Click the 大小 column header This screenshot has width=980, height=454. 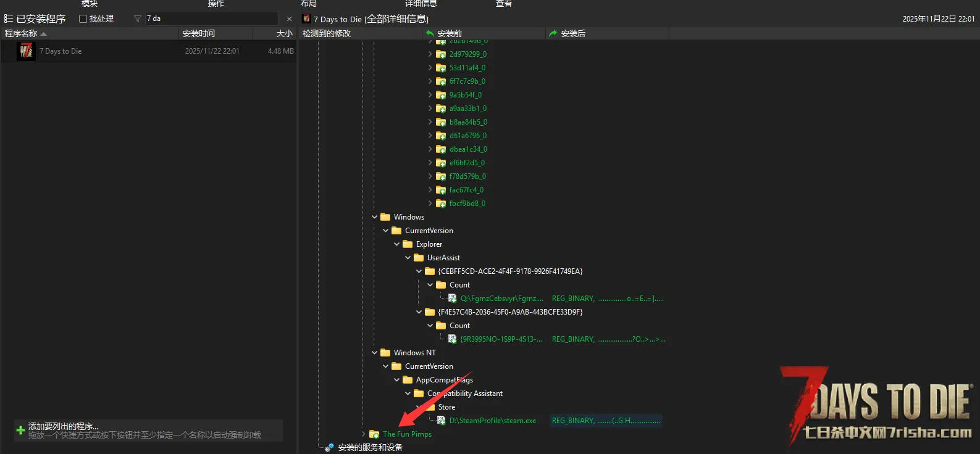(x=284, y=33)
